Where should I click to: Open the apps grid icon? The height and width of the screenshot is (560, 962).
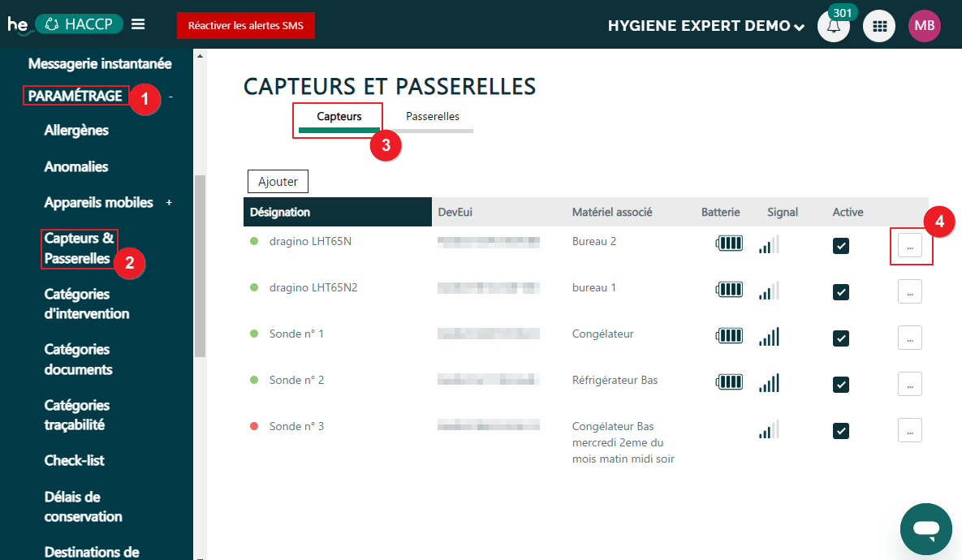pos(878,26)
